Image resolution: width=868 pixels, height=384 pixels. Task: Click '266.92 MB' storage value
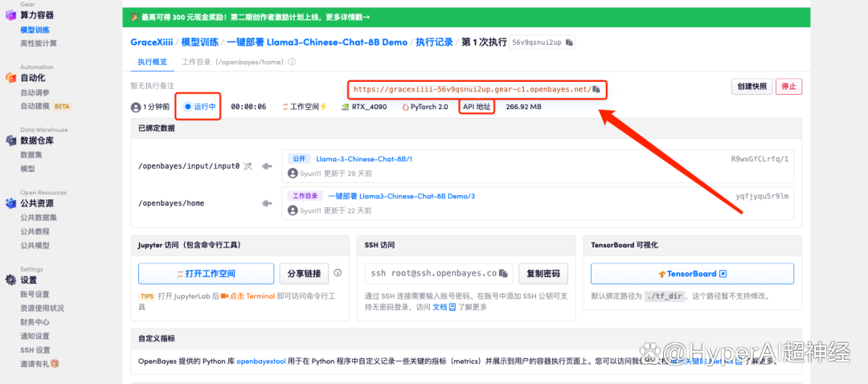(524, 107)
